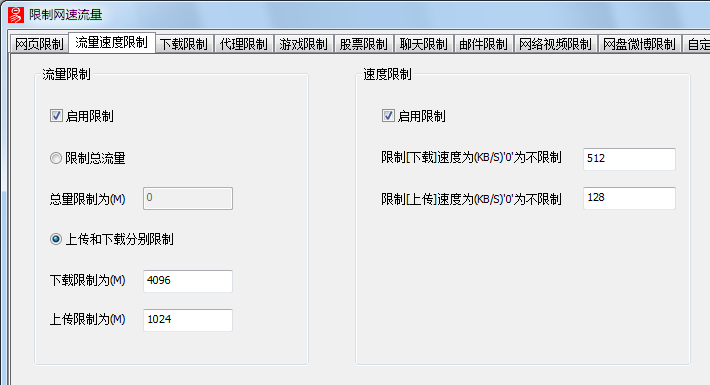Toggle 启用限制 checkbox under 流量限制

click(x=56, y=116)
